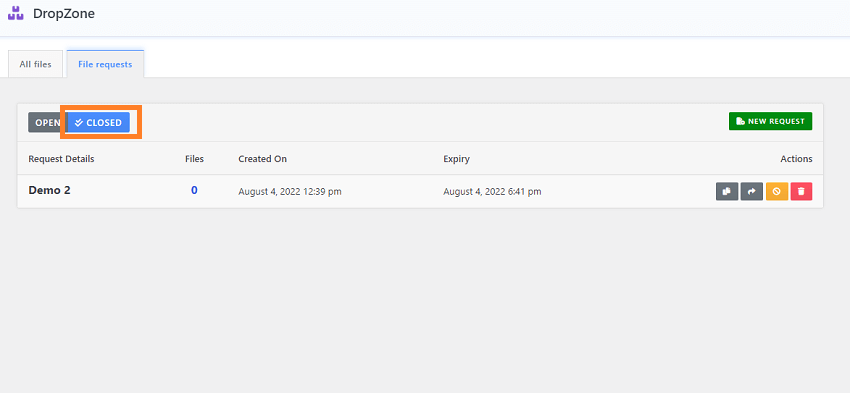Image resolution: width=850 pixels, height=393 pixels.
Task: Copy the Demo 2 request link
Action: pyautogui.click(x=727, y=191)
